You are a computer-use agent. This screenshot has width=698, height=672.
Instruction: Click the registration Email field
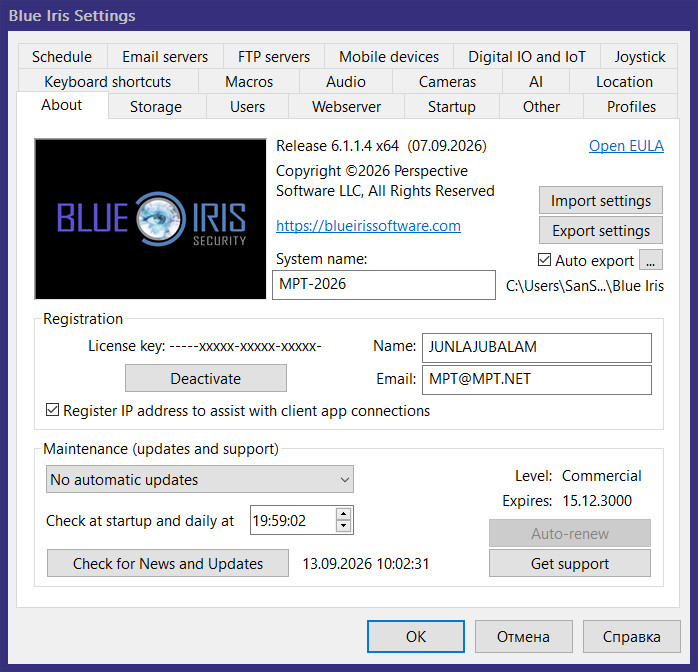click(537, 380)
